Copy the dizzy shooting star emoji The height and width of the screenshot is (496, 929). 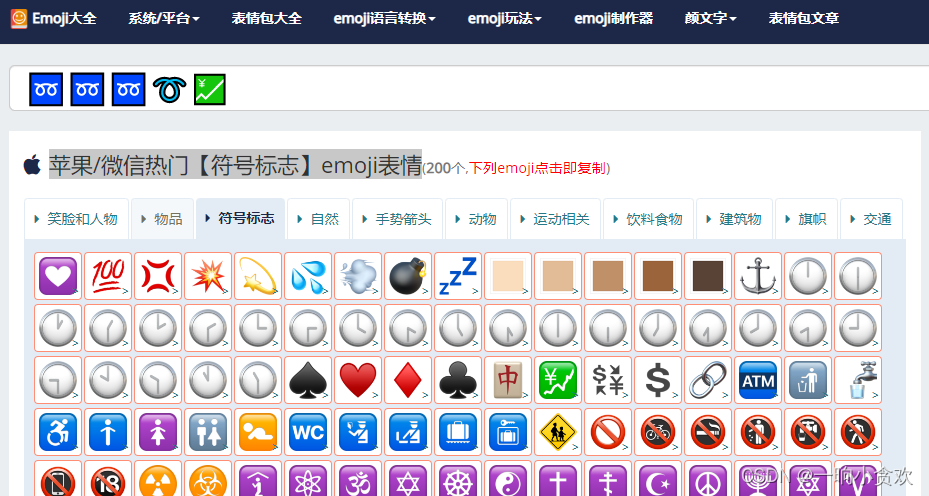coord(258,276)
